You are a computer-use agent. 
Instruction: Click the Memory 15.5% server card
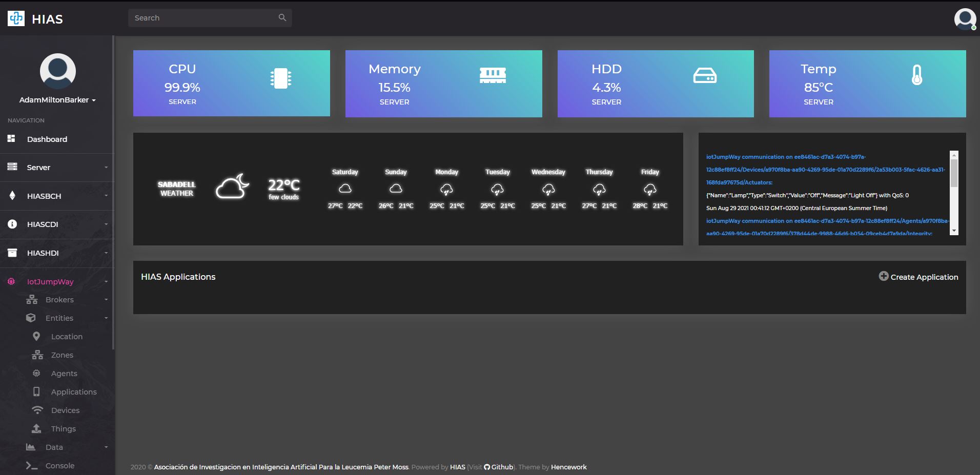tap(444, 84)
